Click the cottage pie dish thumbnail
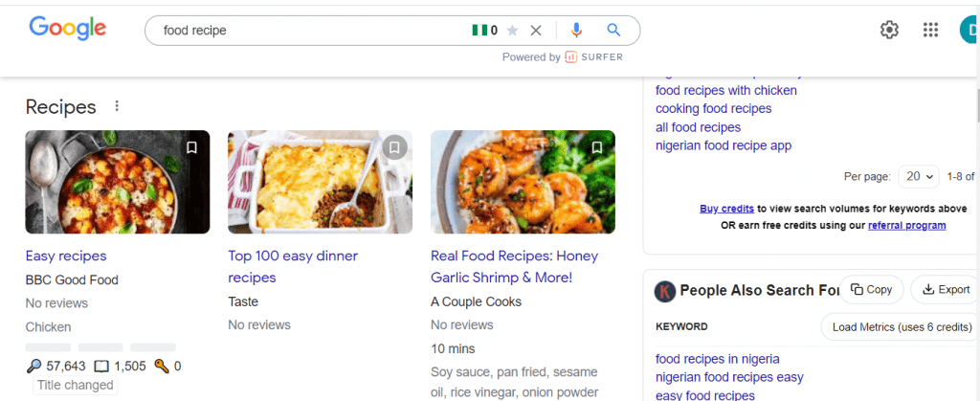The height and width of the screenshot is (401, 980). (320, 182)
